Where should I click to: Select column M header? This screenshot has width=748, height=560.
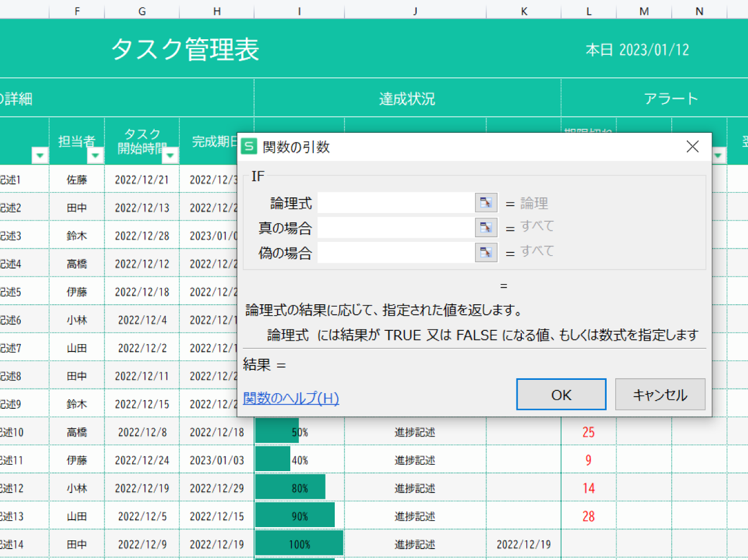(x=644, y=11)
